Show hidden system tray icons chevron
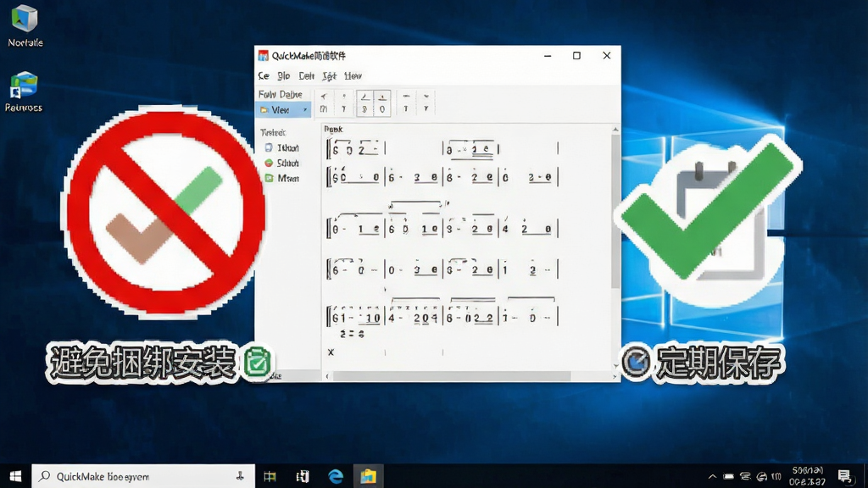Screen dimensions: 868x488 pyautogui.click(x=712, y=476)
